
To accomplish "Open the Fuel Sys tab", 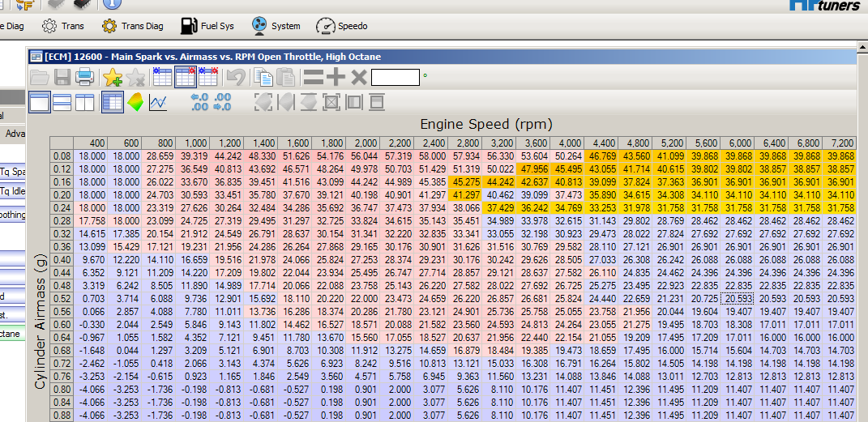I will [207, 26].
